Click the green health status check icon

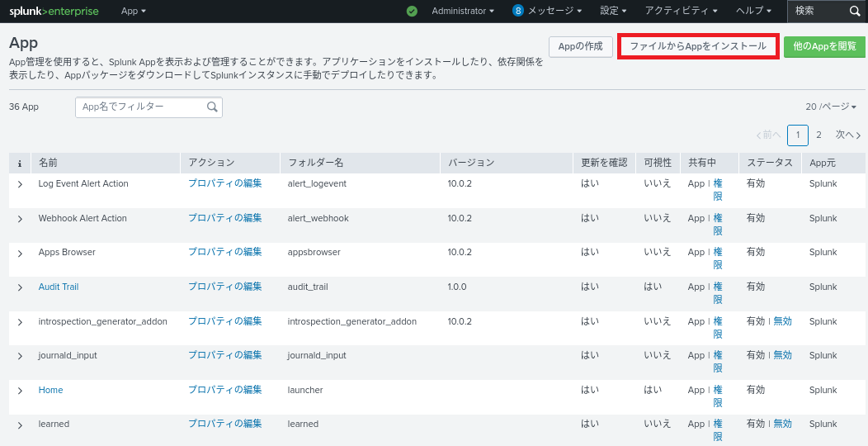[412, 12]
